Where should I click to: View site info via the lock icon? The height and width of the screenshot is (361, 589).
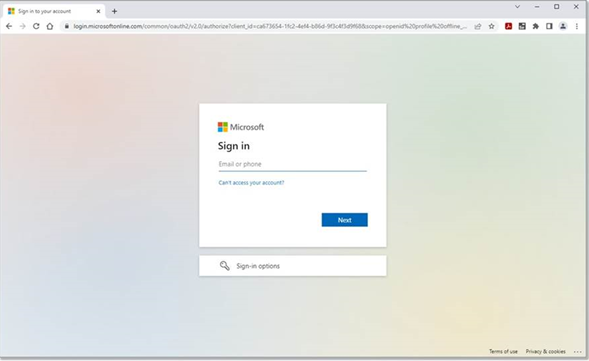click(x=67, y=26)
